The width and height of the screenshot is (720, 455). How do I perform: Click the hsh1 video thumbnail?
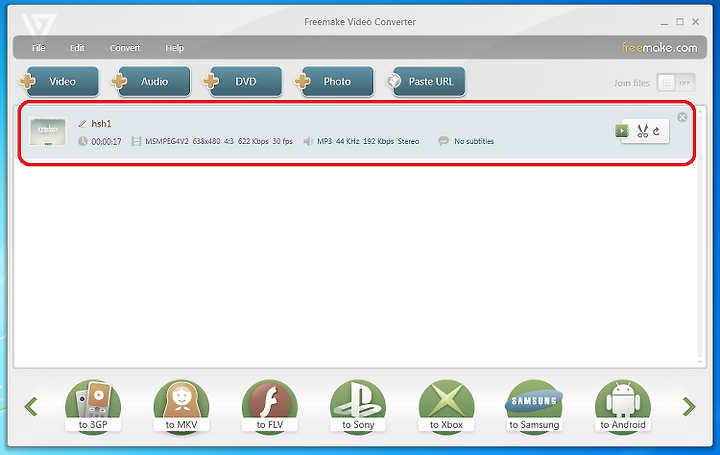[x=48, y=131]
